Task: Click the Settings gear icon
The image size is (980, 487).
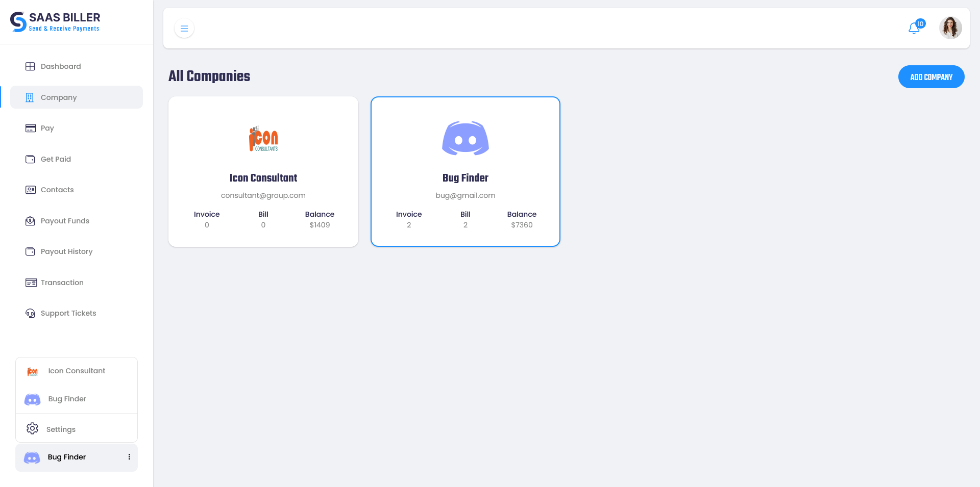Action: click(x=33, y=429)
